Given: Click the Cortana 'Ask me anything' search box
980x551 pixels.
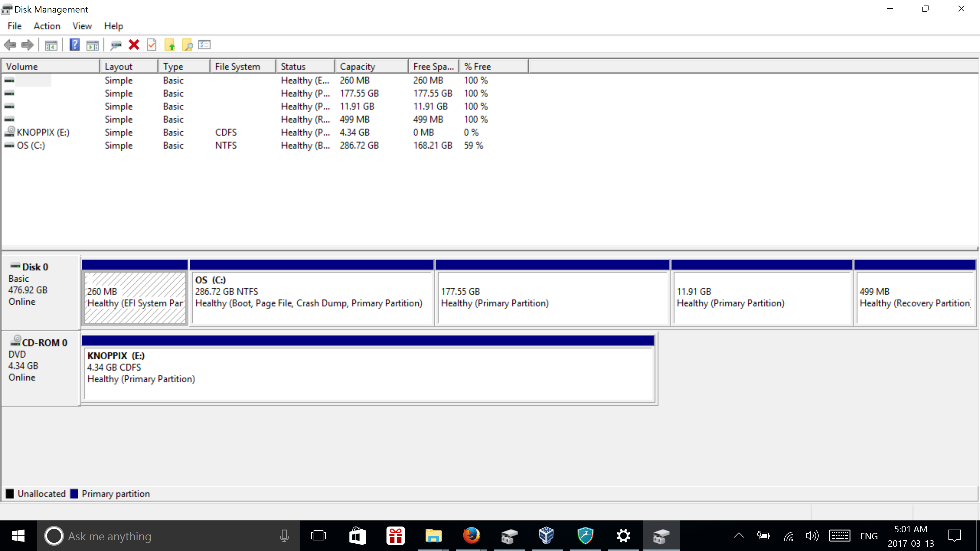Looking at the screenshot, I should pos(168,536).
